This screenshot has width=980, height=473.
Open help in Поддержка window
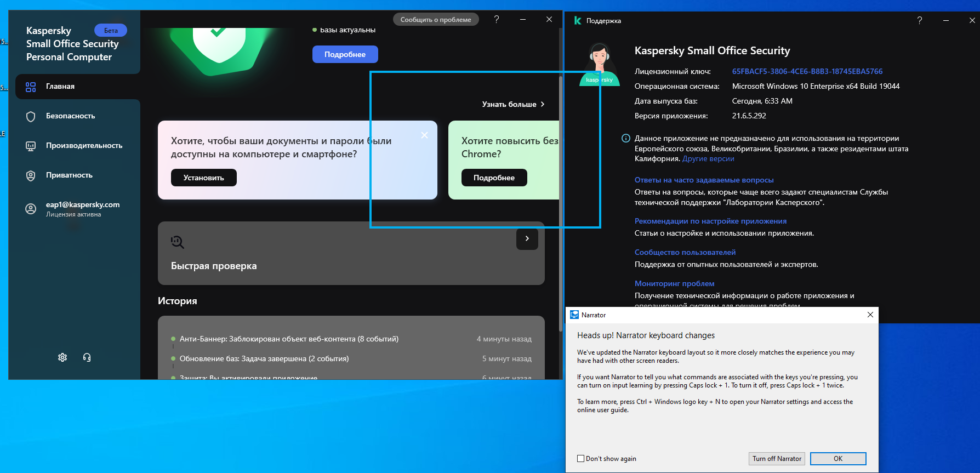click(x=920, y=20)
